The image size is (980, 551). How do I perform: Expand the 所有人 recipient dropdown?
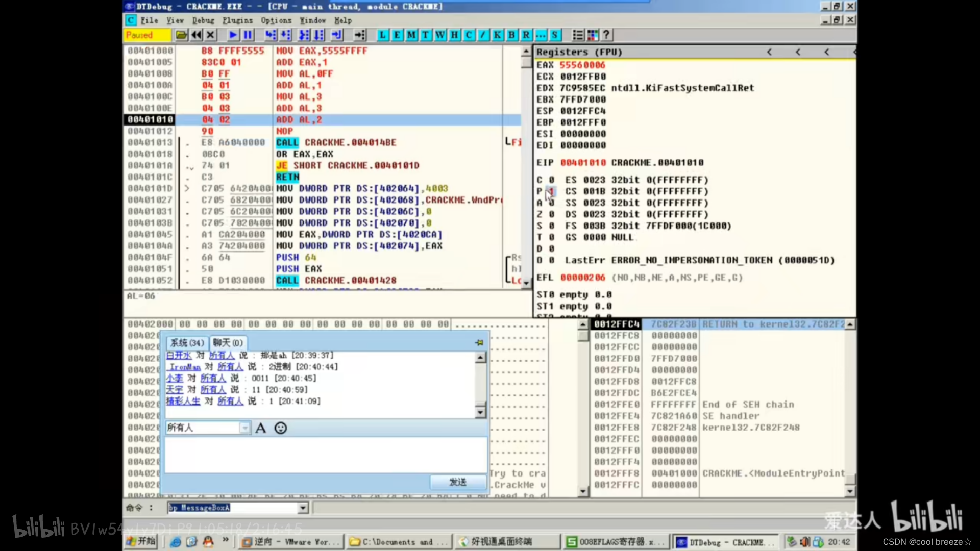(x=245, y=428)
